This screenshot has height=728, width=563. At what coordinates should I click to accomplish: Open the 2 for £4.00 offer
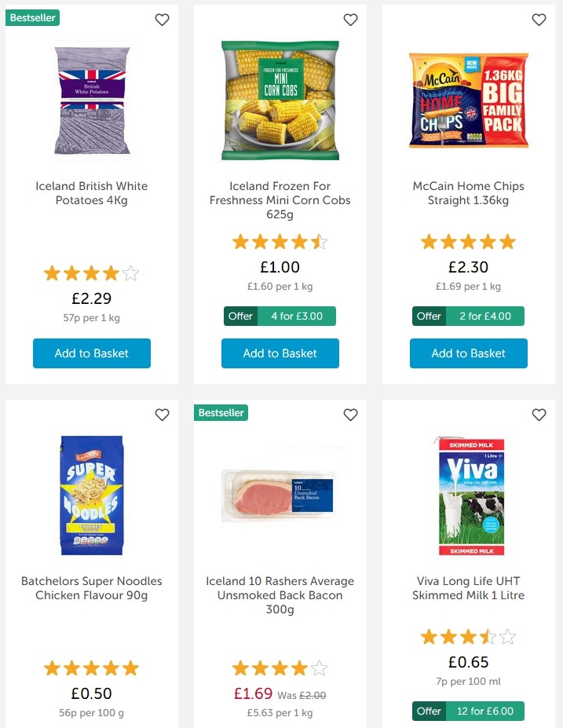468,316
